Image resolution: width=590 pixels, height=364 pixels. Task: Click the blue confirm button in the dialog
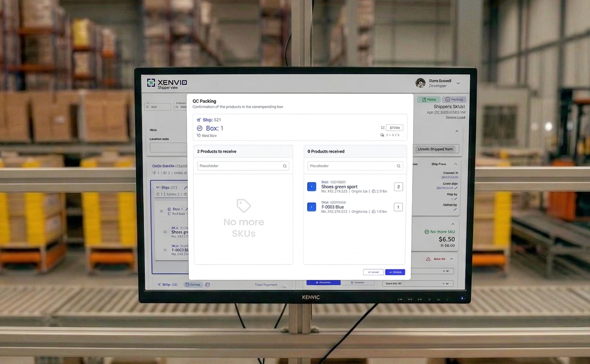(395, 272)
